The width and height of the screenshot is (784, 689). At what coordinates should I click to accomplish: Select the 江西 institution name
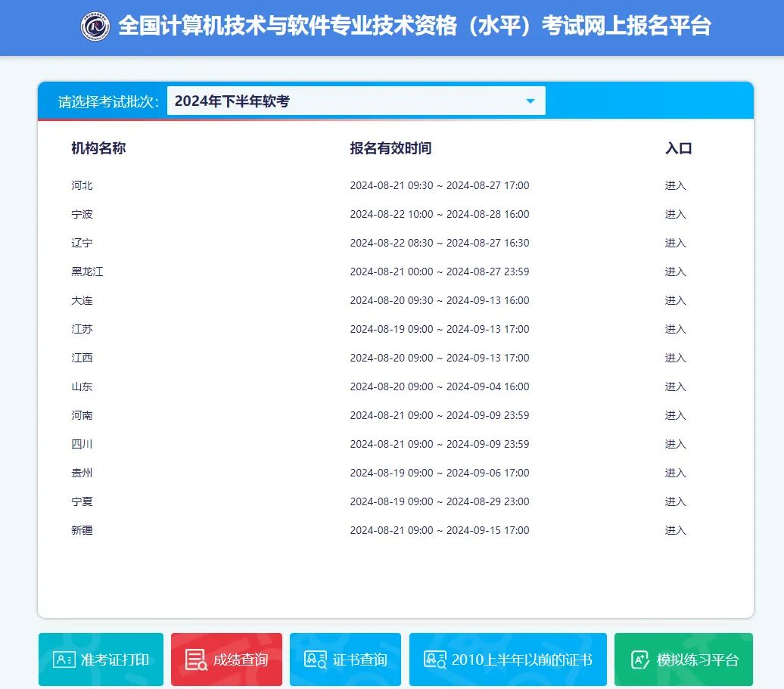coord(82,358)
